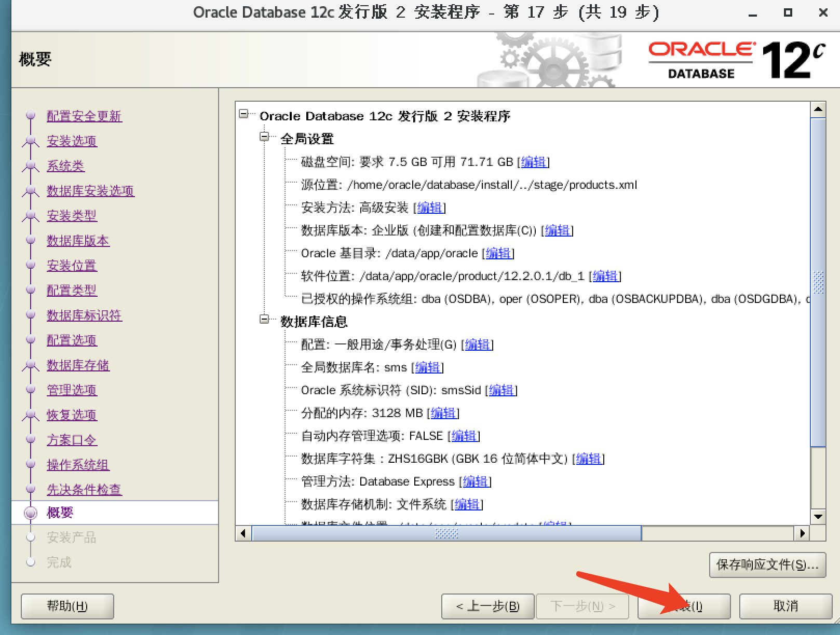Edit the 数据库版本 企业版 setting
The image size is (840, 635).
tap(557, 230)
